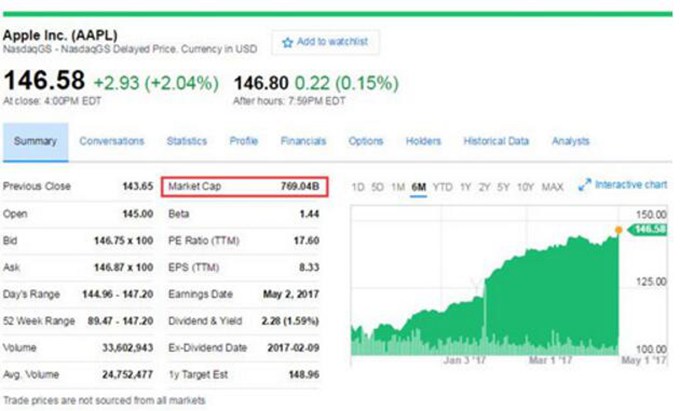View the Holders tab
This screenshot has height=411, width=680.
[423, 141]
